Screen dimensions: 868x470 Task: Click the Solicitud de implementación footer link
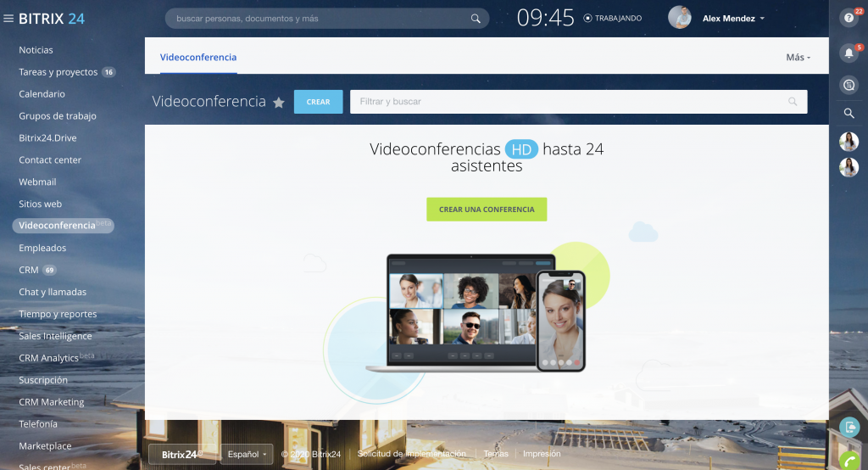pyautogui.click(x=411, y=454)
